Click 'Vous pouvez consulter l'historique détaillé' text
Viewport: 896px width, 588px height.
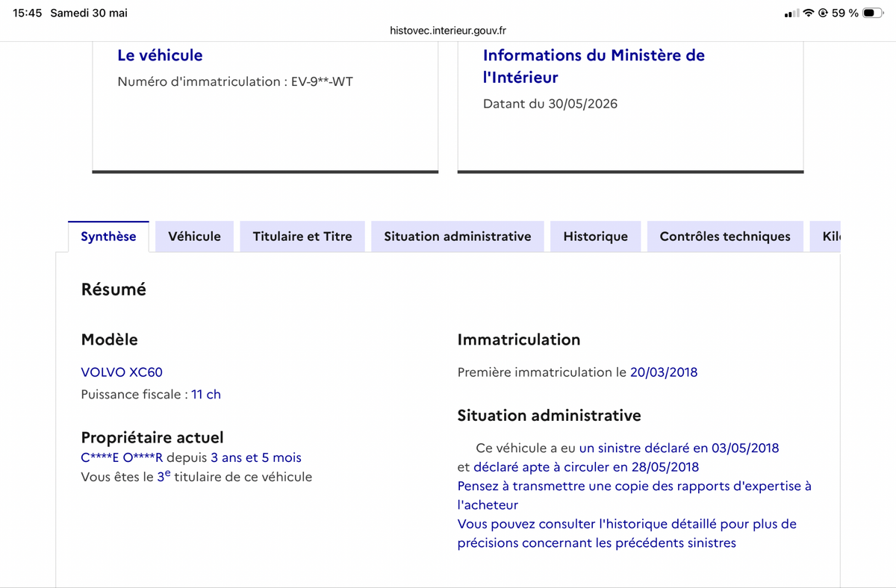626,534
